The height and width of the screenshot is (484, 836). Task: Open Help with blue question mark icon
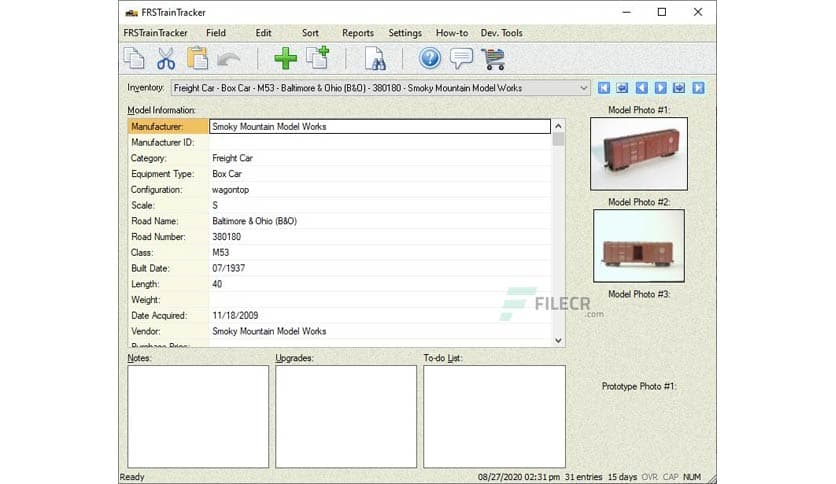point(429,58)
